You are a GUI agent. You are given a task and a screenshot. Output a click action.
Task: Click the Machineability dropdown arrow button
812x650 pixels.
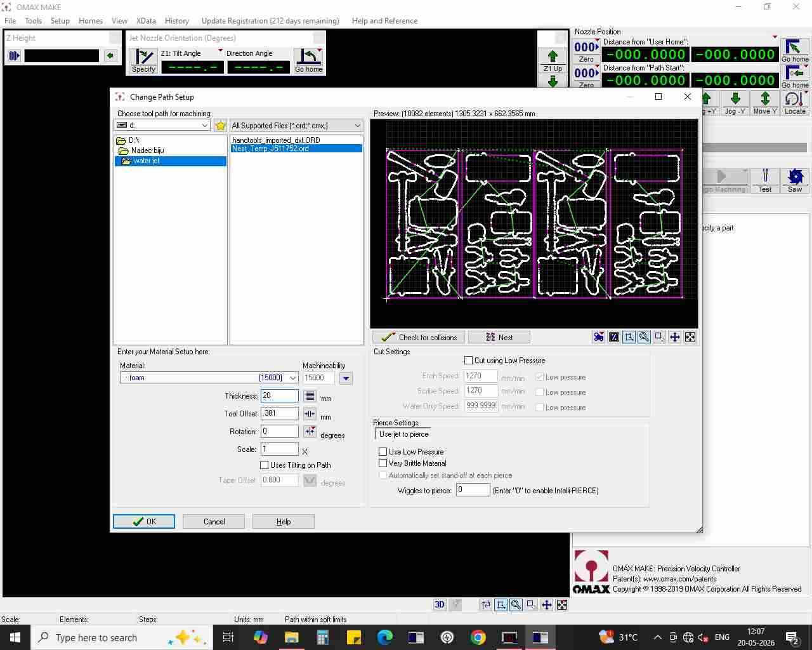[346, 378]
